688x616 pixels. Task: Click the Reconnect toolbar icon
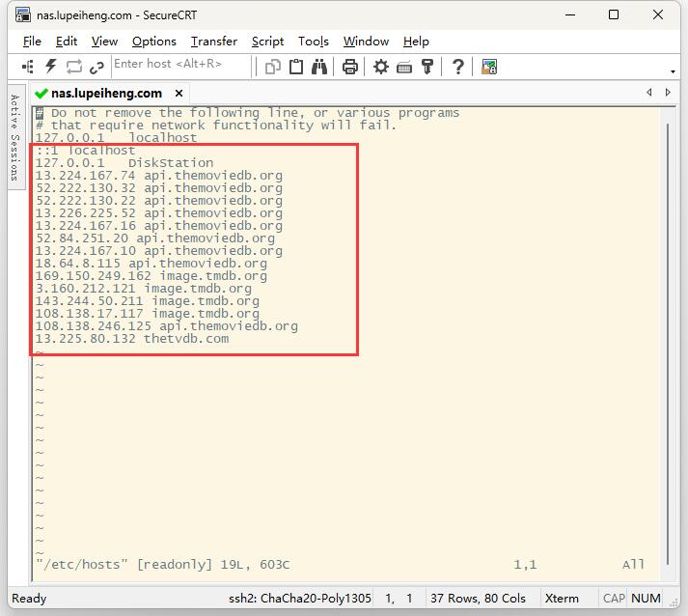tap(73, 67)
